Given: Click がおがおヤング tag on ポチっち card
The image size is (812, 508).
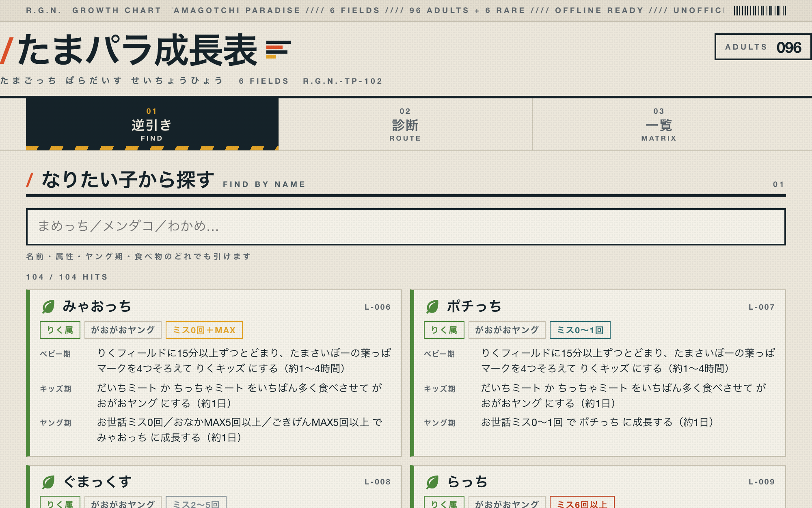Looking at the screenshot, I should click(x=507, y=330).
